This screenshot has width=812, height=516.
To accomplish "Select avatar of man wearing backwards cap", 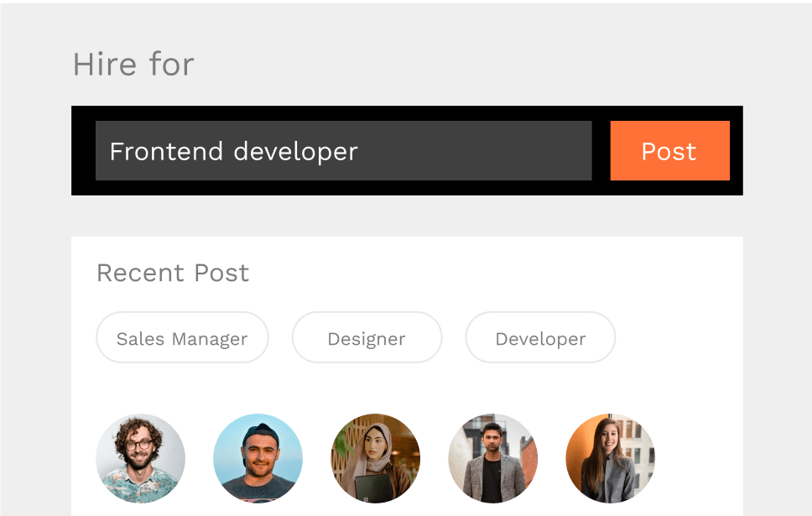I will pyautogui.click(x=258, y=458).
